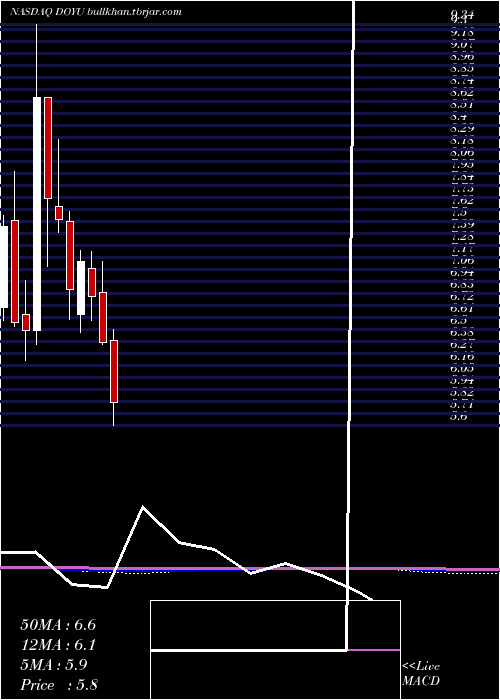Select the 50MA : 6.6 readout
The height and width of the screenshot is (700, 500).
(58, 625)
